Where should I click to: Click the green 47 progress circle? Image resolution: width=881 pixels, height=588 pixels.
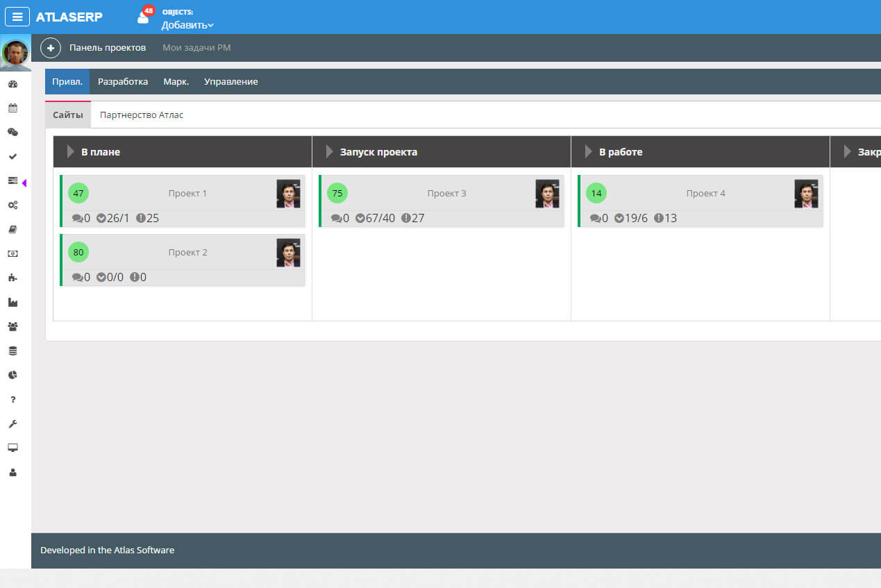pos(78,193)
